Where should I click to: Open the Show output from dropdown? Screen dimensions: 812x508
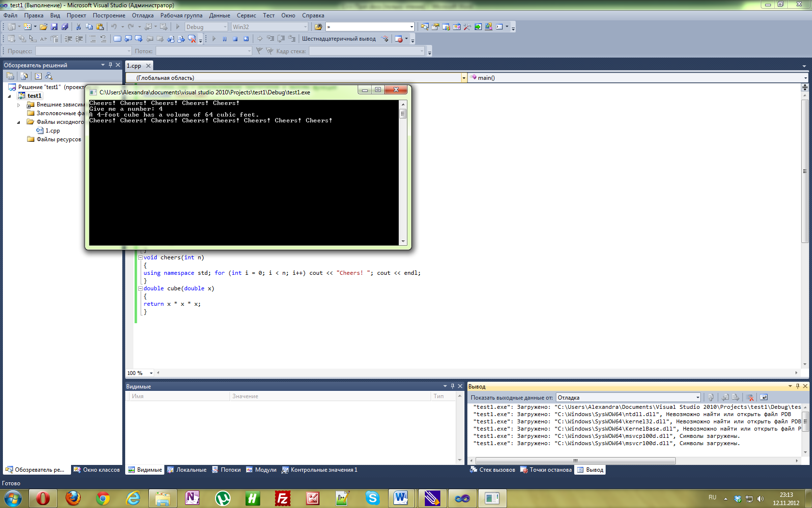[x=628, y=397]
